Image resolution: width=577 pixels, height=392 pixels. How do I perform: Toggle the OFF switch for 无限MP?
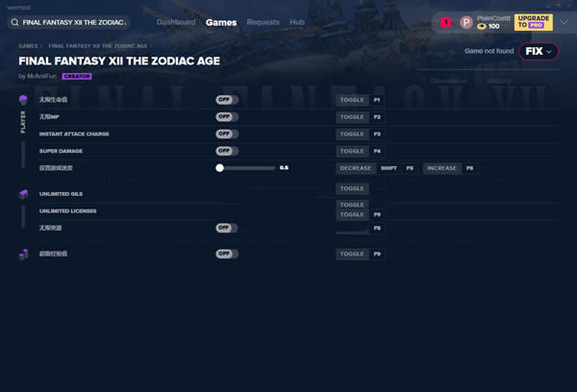[227, 116]
